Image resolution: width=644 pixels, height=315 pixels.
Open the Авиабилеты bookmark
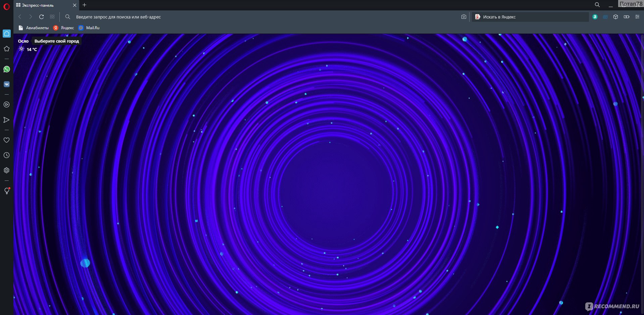coord(34,28)
